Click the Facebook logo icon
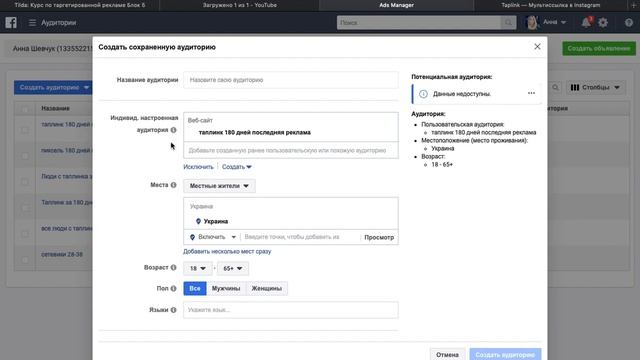Viewport: 640px width, 360px height. 11,22
